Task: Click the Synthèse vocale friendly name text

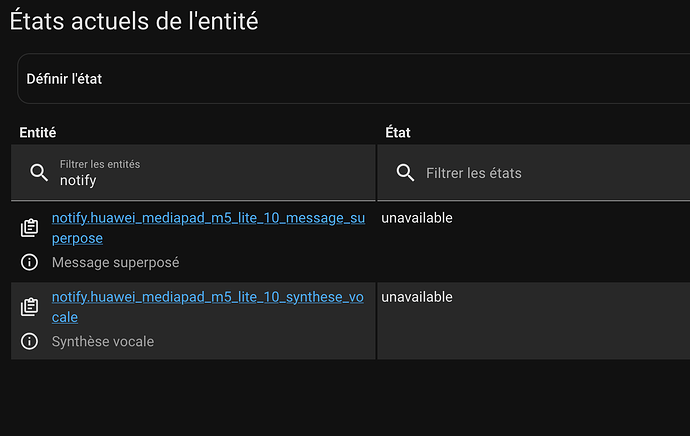Action: [102, 341]
